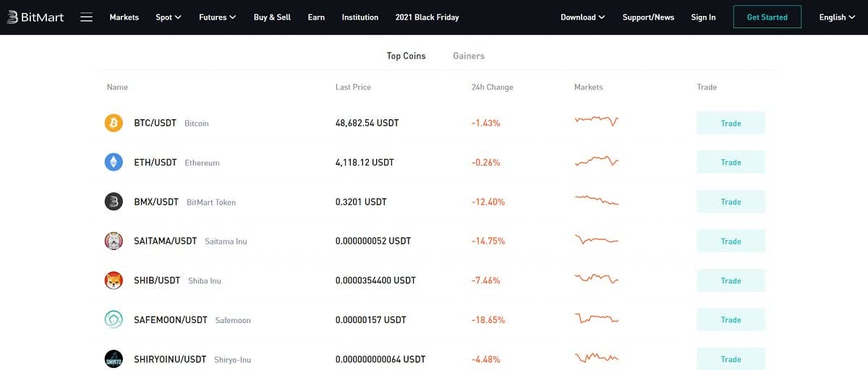Image resolution: width=868 pixels, height=378 pixels.
Task: Click Trade for BTC/USDT
Action: pos(731,123)
